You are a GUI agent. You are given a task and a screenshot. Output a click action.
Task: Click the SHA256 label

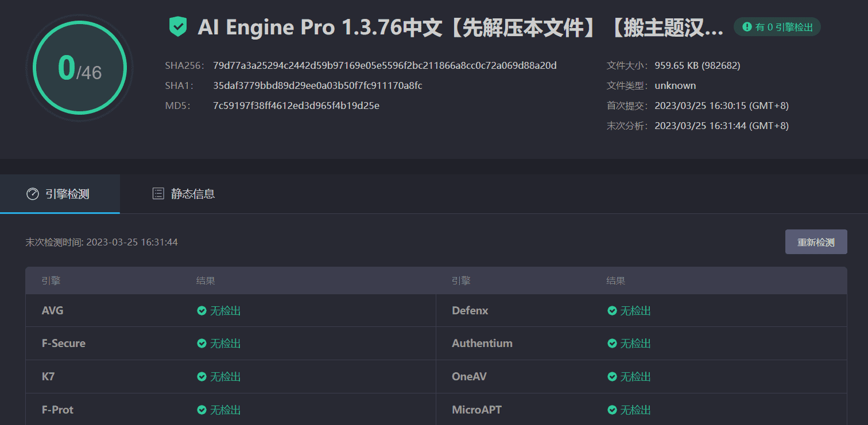click(184, 65)
